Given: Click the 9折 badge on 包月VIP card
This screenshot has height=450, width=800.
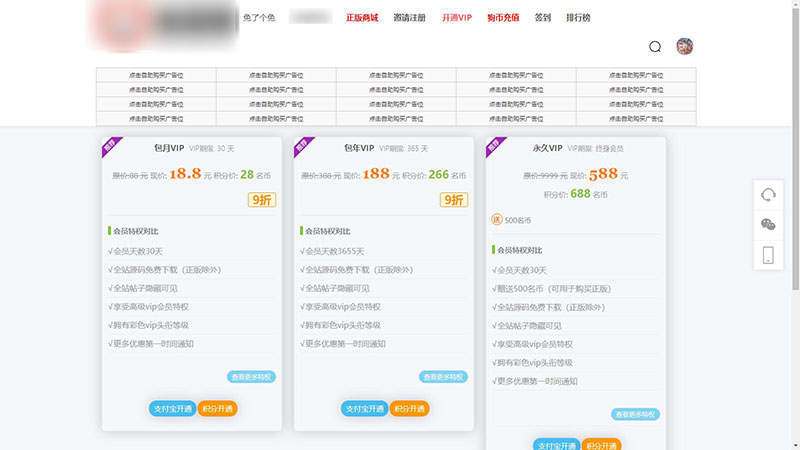Looking at the screenshot, I should tap(262, 199).
